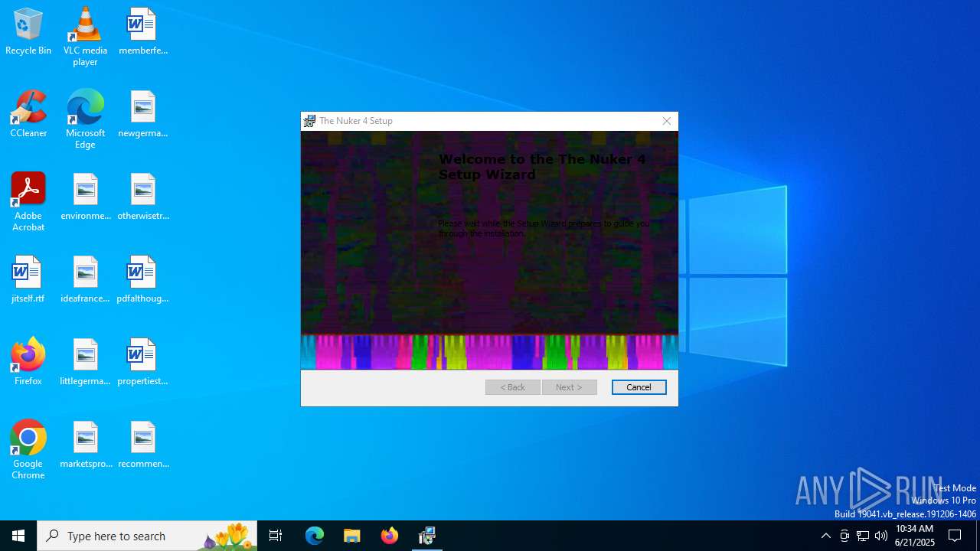Select the newgerma... image file
The image size is (980, 551).
click(142, 115)
